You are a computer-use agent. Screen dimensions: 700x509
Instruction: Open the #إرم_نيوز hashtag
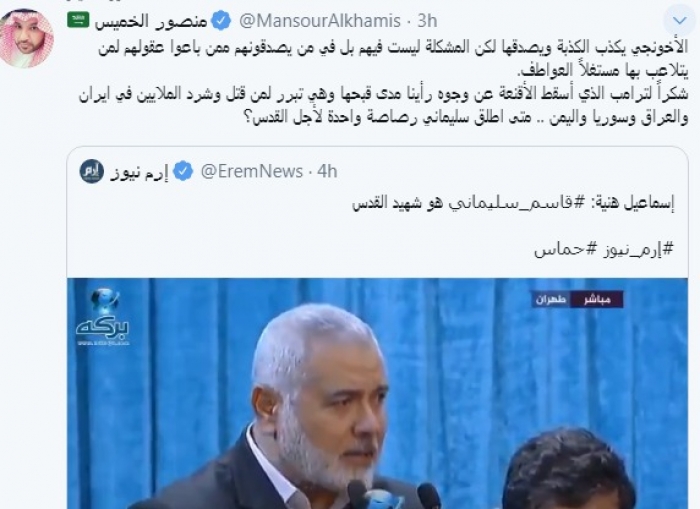pyautogui.click(x=633, y=249)
